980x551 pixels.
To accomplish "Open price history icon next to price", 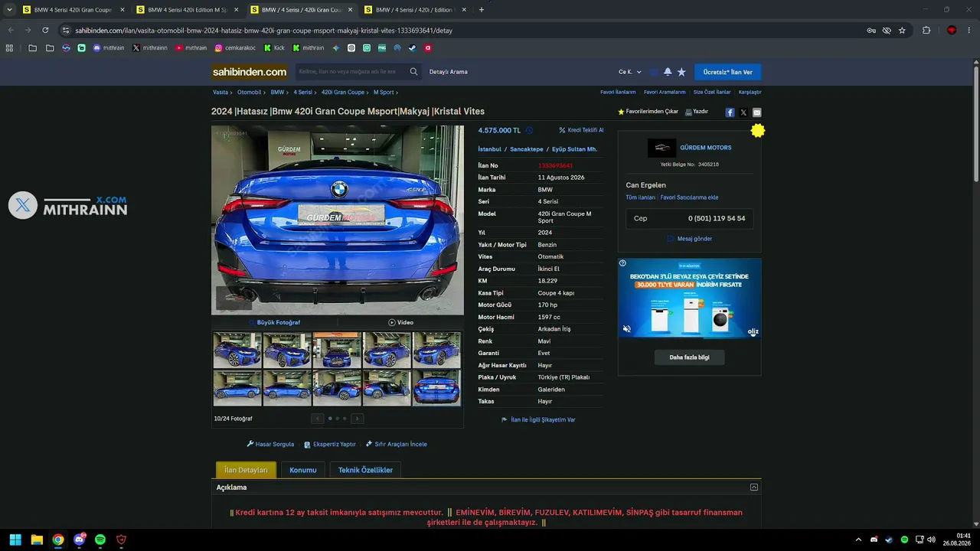I will coord(529,131).
